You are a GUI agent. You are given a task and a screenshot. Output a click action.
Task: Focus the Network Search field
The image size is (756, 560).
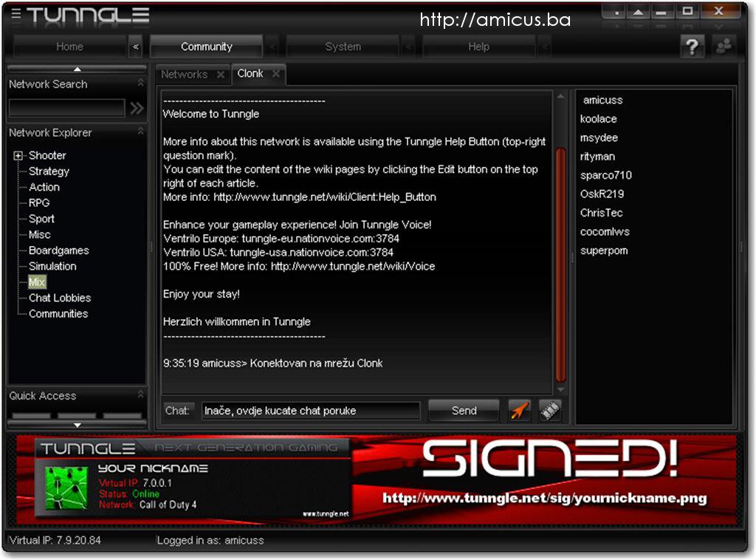click(67, 108)
